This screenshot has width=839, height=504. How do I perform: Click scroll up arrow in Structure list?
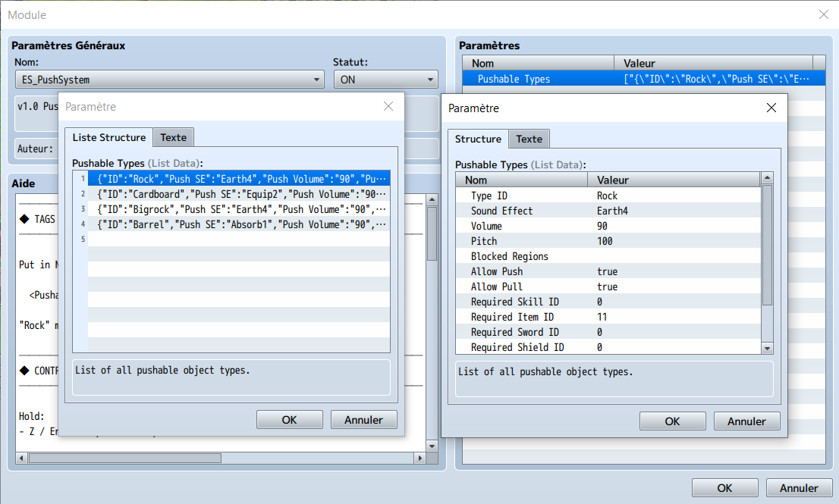coord(767,177)
